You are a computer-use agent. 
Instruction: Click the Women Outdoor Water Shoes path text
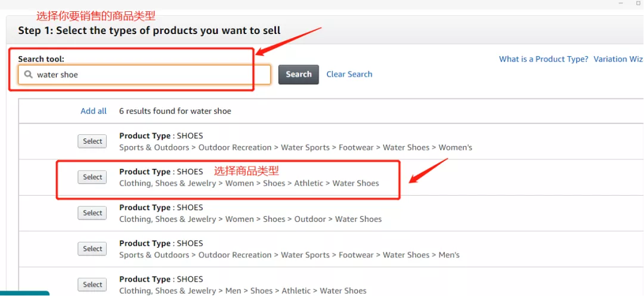click(x=250, y=219)
